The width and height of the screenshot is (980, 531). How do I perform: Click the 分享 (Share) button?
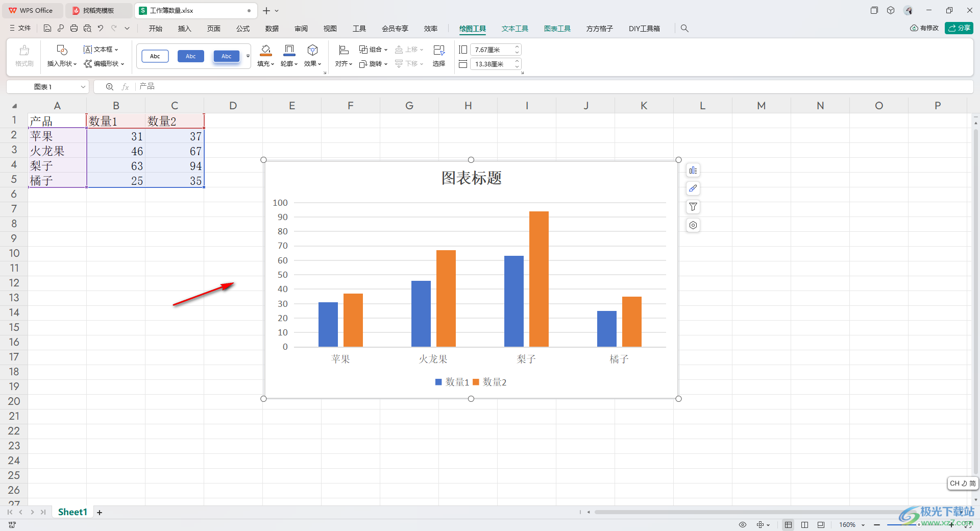coord(959,28)
